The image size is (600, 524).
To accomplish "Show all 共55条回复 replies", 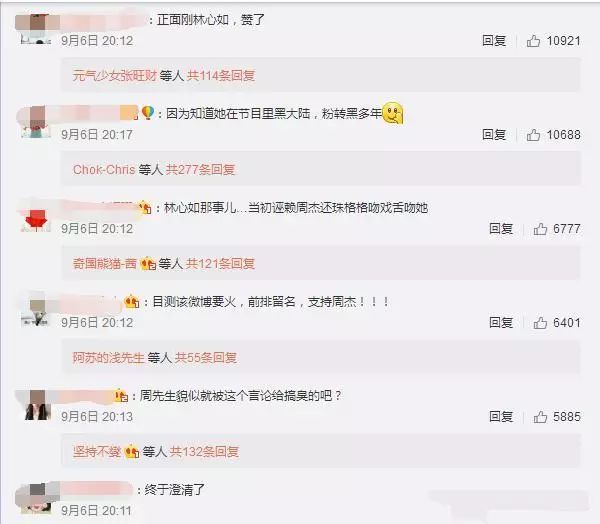I will (x=206, y=357).
